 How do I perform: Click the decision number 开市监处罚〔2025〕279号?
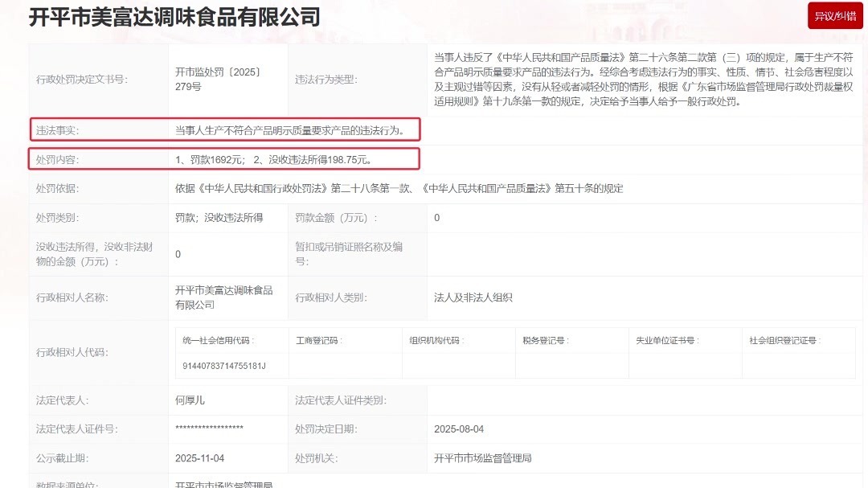tap(219, 79)
